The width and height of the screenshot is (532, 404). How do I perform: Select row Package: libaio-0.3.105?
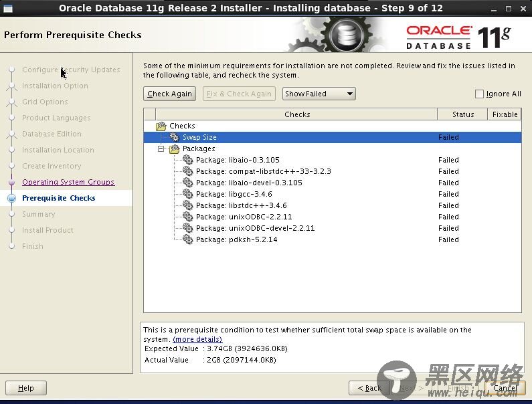333,160
